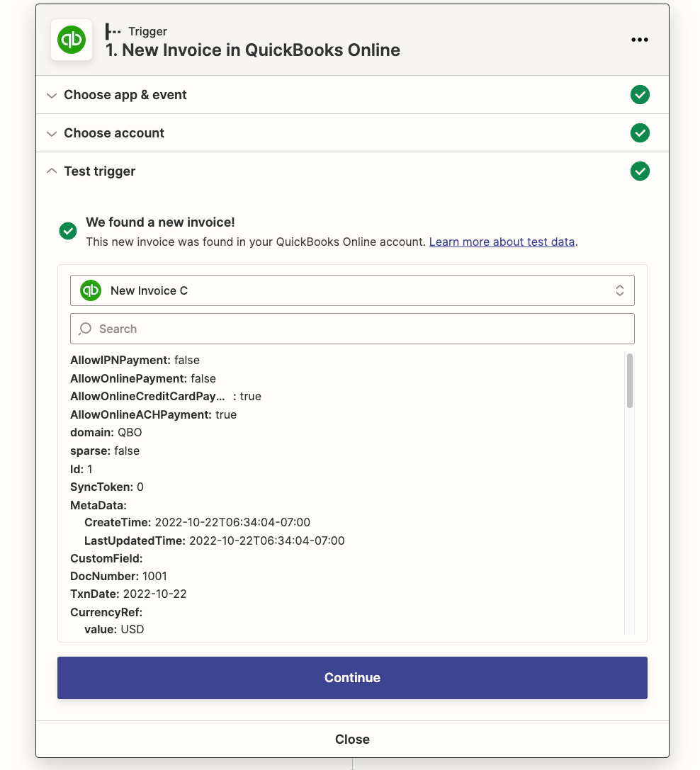700x770 pixels.
Task: Select the 'AllowIPNPayment: false' row
Action: [135, 360]
